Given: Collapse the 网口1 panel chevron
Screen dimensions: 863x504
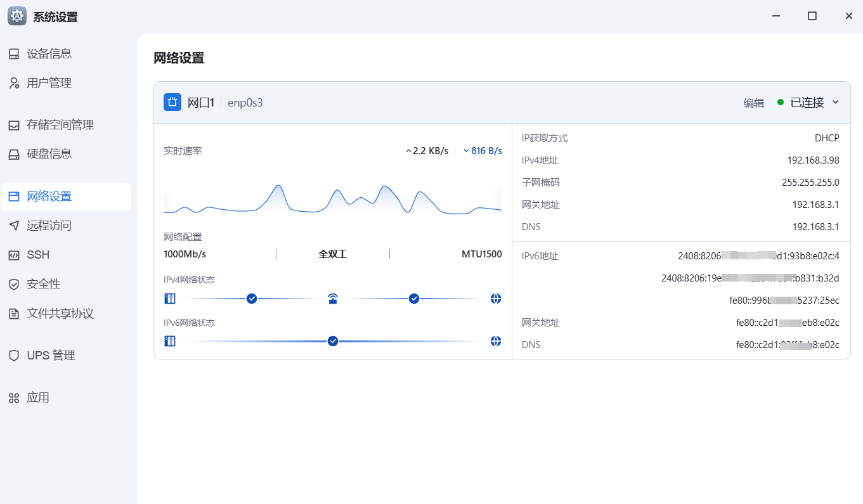Looking at the screenshot, I should click(x=835, y=102).
